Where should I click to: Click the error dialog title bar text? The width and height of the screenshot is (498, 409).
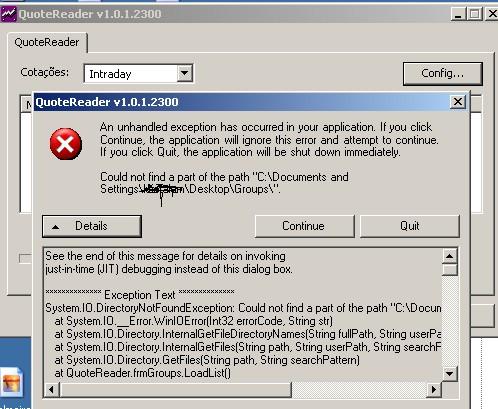coord(107,102)
